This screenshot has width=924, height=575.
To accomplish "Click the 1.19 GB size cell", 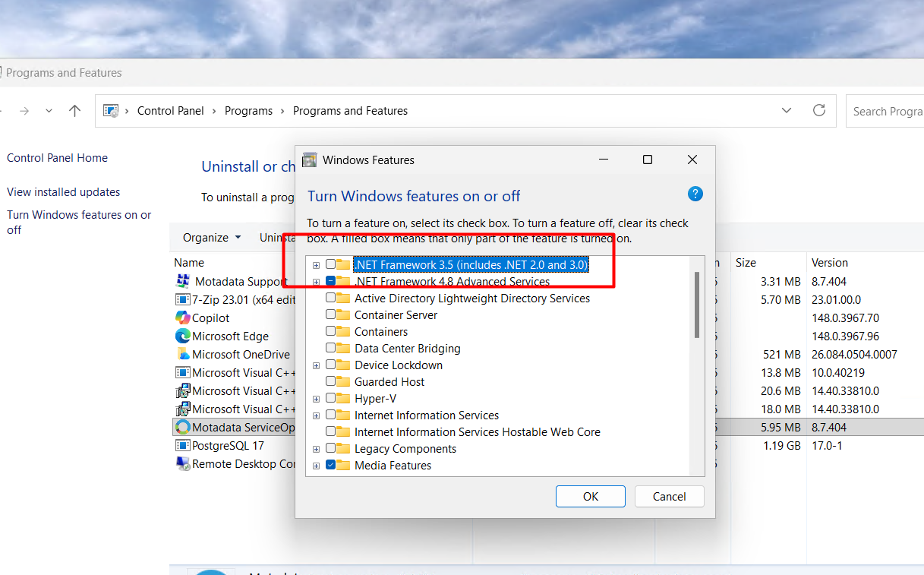I will click(x=782, y=446).
